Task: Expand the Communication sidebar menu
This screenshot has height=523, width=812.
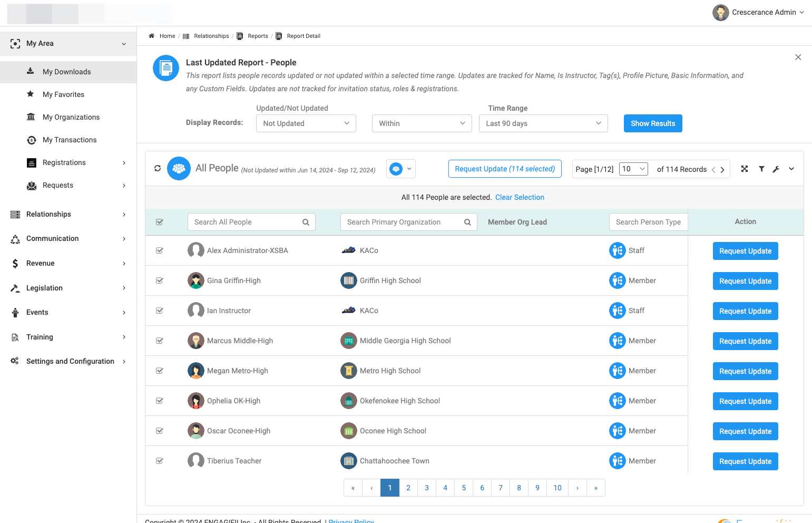Action: coord(68,238)
